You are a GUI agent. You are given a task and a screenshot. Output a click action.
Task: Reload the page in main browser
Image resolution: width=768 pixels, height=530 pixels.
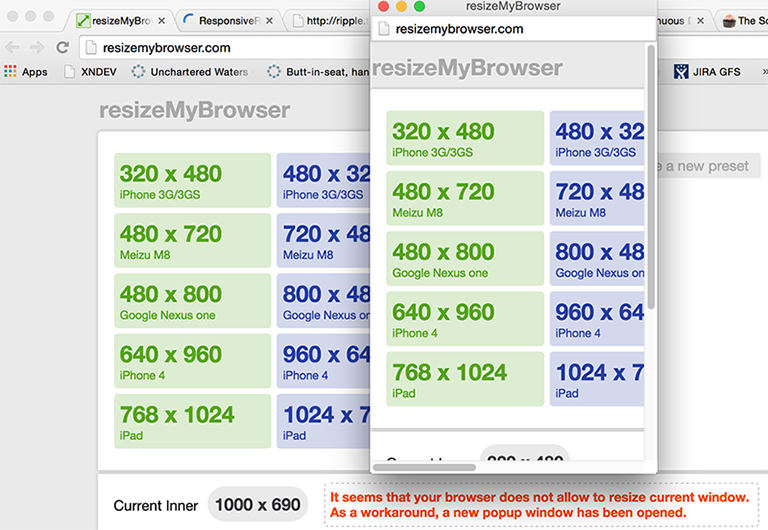click(x=63, y=48)
